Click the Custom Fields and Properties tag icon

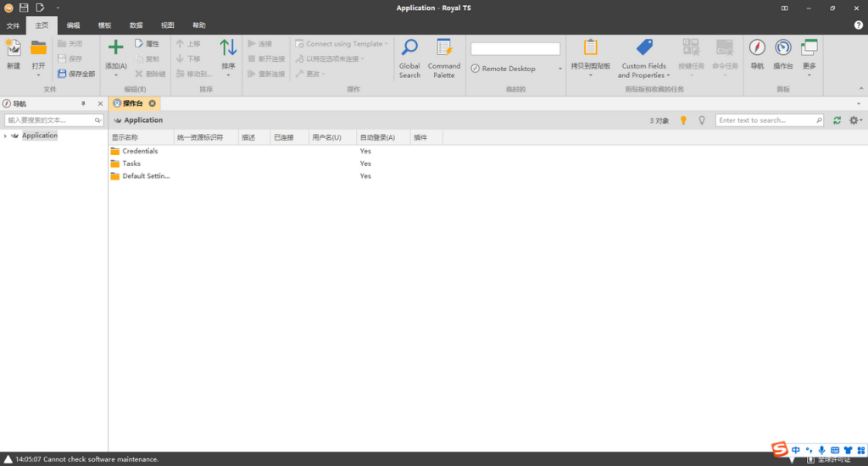click(x=644, y=48)
